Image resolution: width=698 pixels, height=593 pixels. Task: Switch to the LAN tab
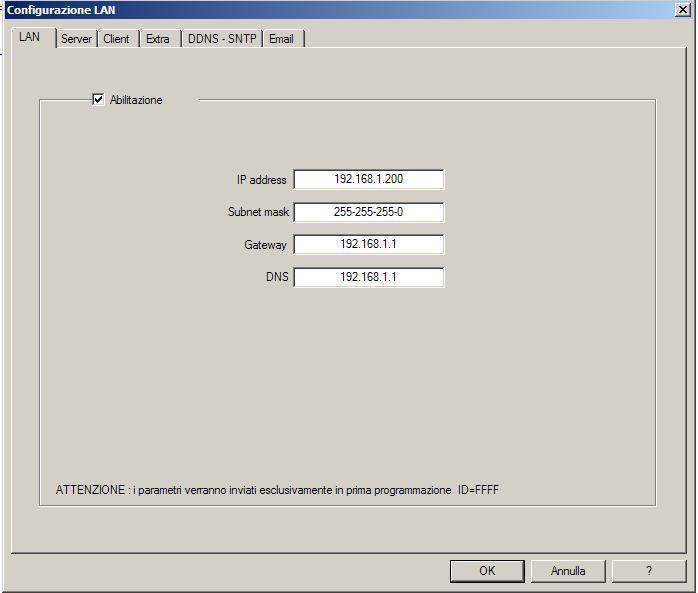32,37
